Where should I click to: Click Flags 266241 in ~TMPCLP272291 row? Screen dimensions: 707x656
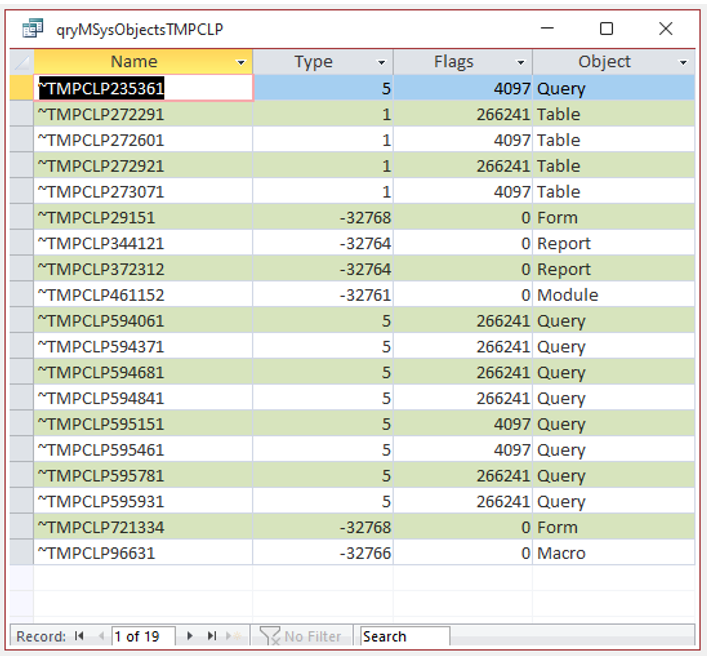[x=463, y=114]
